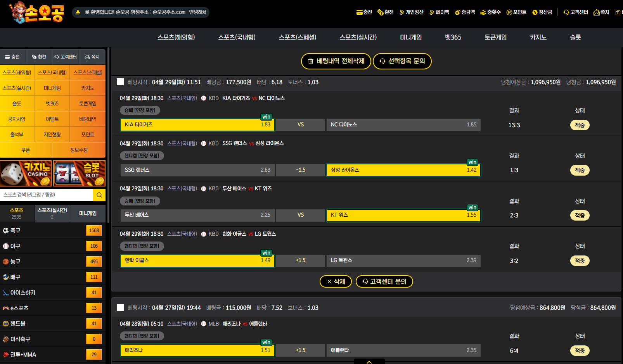
Task: Open 스포츠(해외형) in main navigation
Action: (x=176, y=37)
